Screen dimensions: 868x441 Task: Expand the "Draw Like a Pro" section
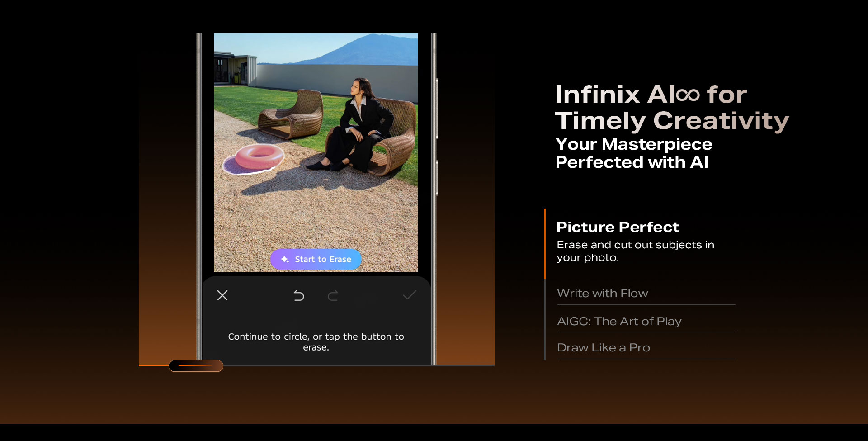604,347
